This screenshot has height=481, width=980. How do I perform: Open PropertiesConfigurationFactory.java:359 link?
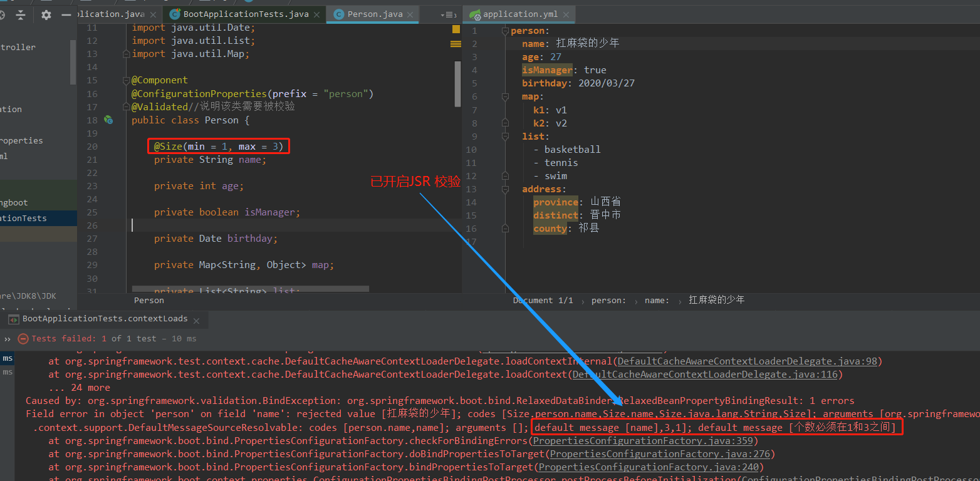642,441
